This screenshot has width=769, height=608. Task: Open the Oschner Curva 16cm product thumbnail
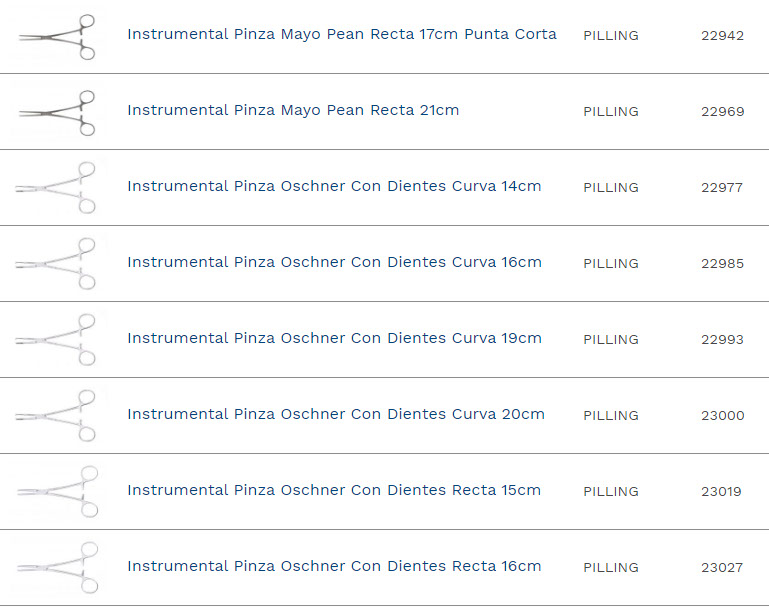coord(58,263)
